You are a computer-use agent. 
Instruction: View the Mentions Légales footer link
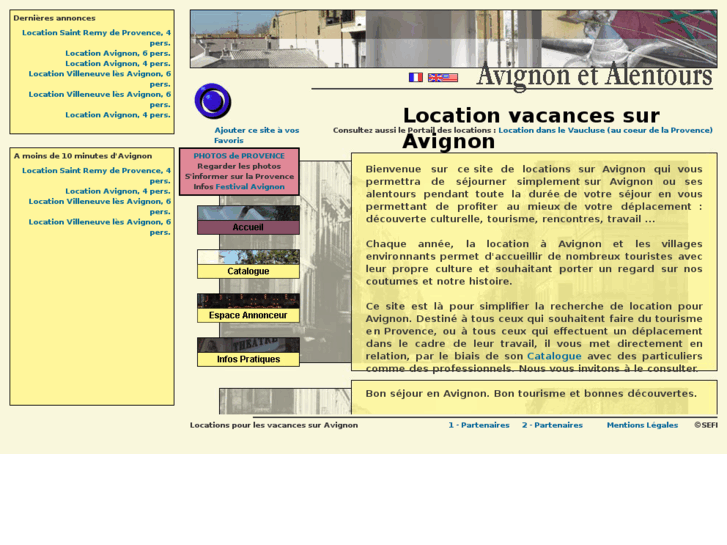pos(642,425)
